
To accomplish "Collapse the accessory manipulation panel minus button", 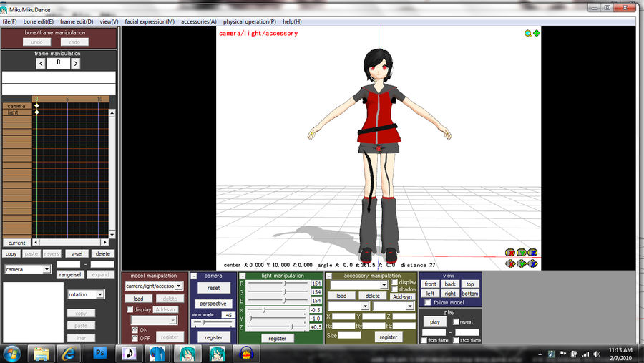I will tap(328, 276).
